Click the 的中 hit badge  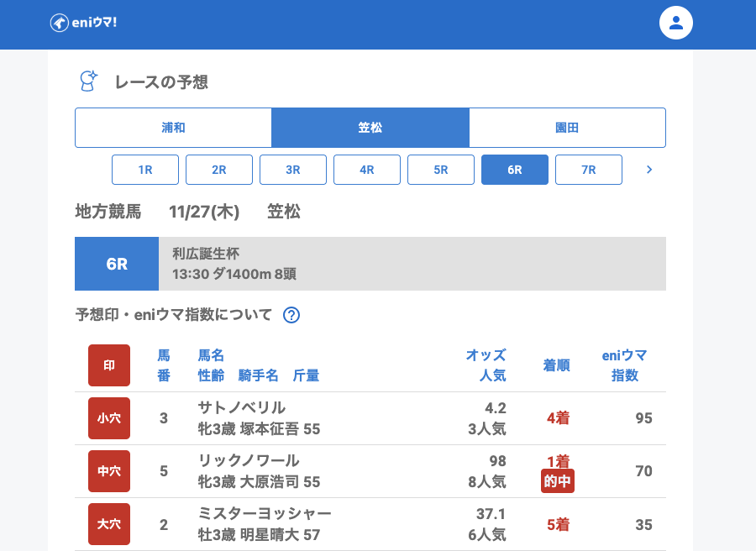(558, 482)
